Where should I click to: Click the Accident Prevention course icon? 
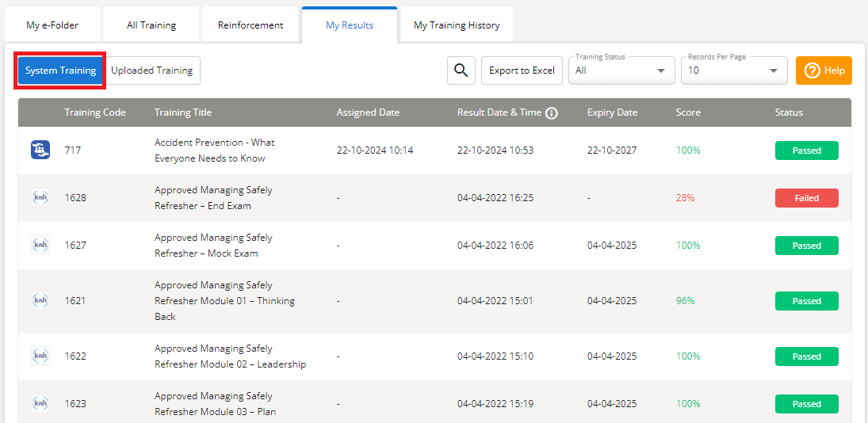[x=40, y=150]
